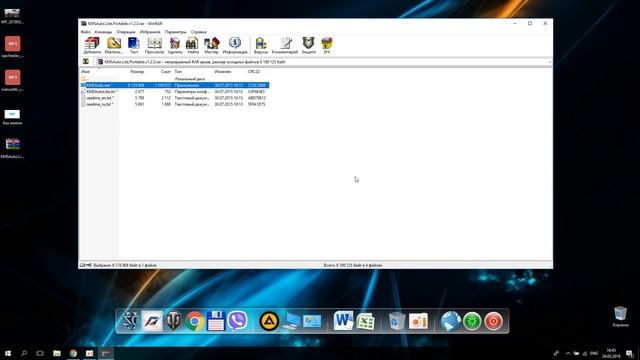The width and height of the screenshot is (640, 360).
Task: Open the Мастер (Wizard) toolbar icon
Action: click(x=211, y=45)
